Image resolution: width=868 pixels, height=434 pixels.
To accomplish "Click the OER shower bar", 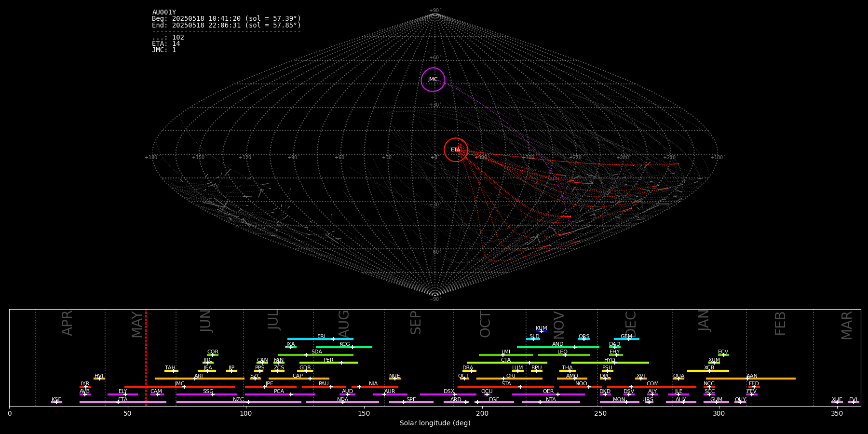I will pos(548,394).
